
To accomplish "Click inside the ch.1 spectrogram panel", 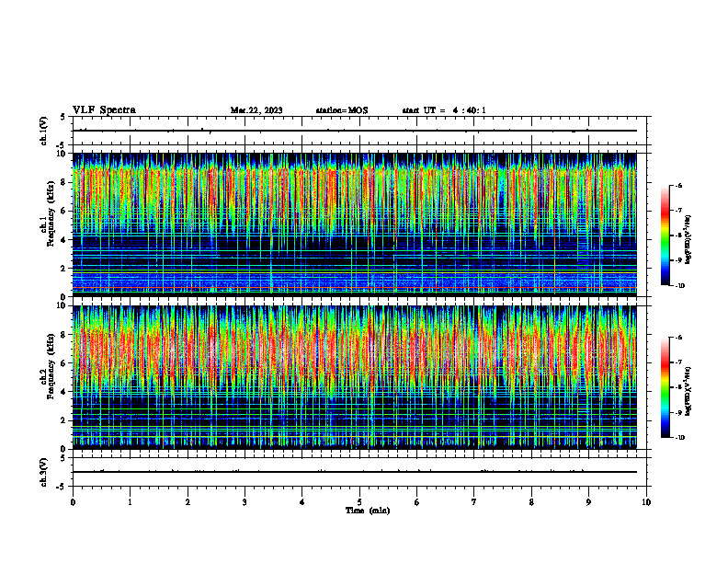I will [355, 224].
